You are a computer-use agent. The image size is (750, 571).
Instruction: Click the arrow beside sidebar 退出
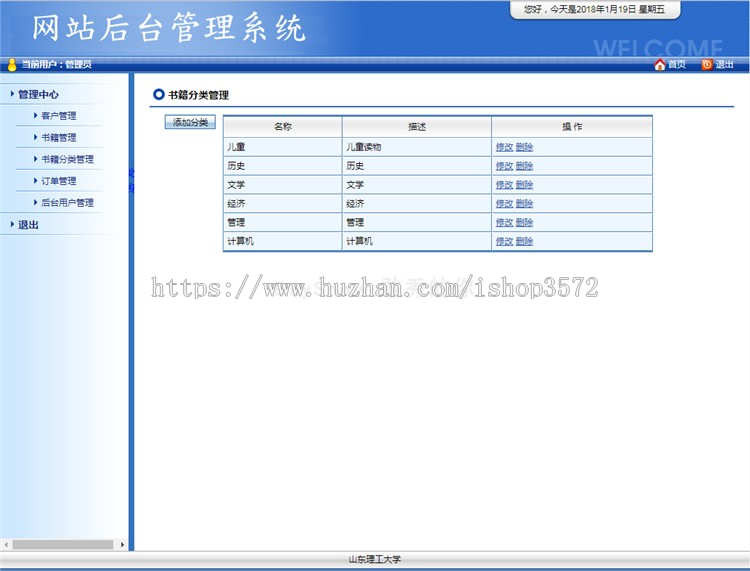click(x=12, y=224)
